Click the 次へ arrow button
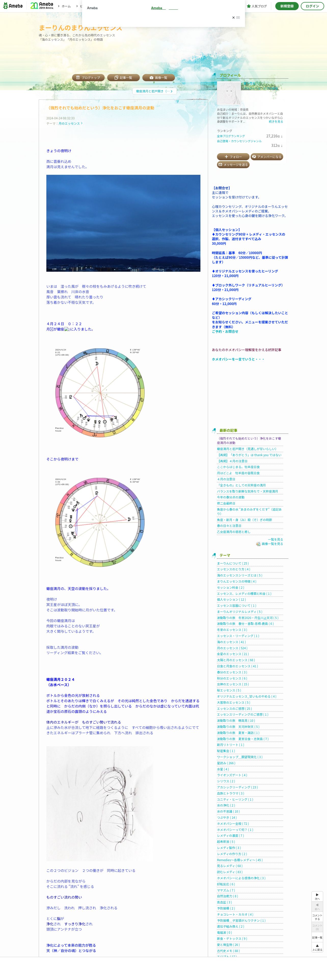This screenshot has width=327, height=980. coord(317,896)
